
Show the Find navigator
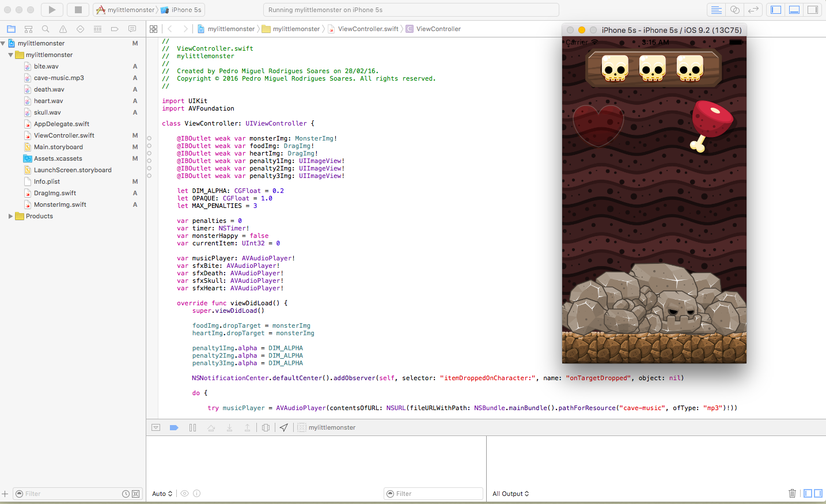click(46, 29)
